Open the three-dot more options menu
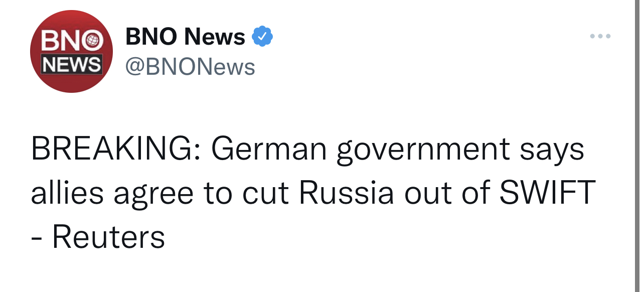 coord(600,36)
